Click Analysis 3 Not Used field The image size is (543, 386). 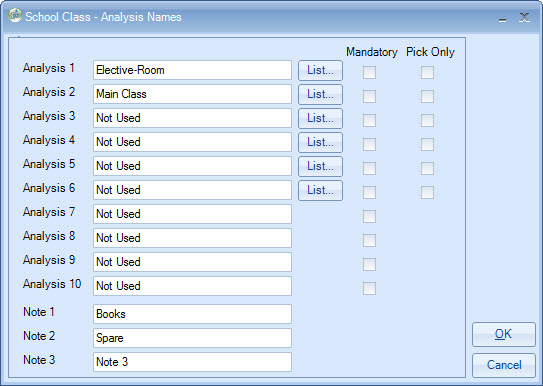click(192, 118)
